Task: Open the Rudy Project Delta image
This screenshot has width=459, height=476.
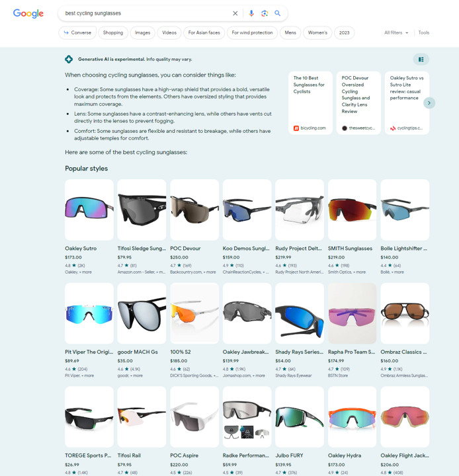Action: (300, 210)
